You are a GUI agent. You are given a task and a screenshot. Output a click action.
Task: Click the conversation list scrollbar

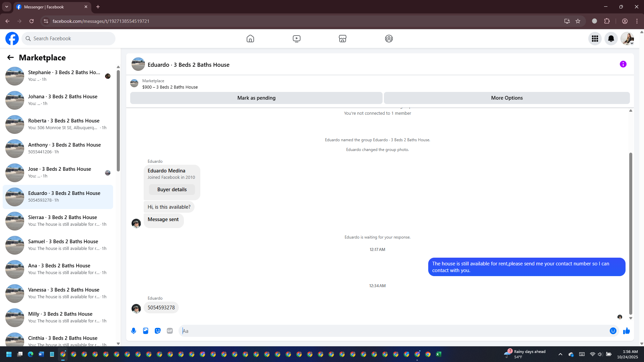click(118, 121)
